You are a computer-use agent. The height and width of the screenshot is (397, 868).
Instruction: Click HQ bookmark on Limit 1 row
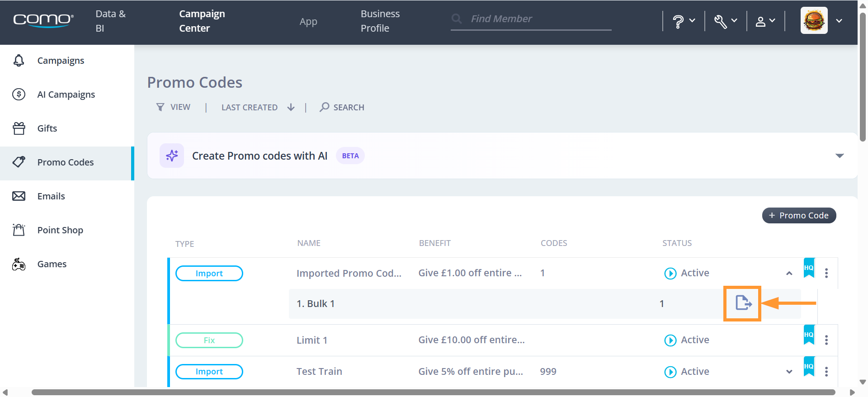coord(809,335)
